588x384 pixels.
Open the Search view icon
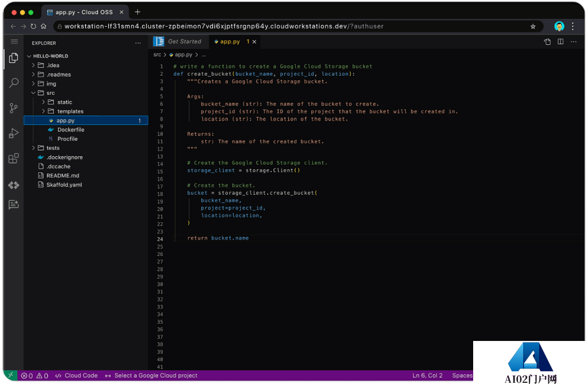click(x=13, y=83)
